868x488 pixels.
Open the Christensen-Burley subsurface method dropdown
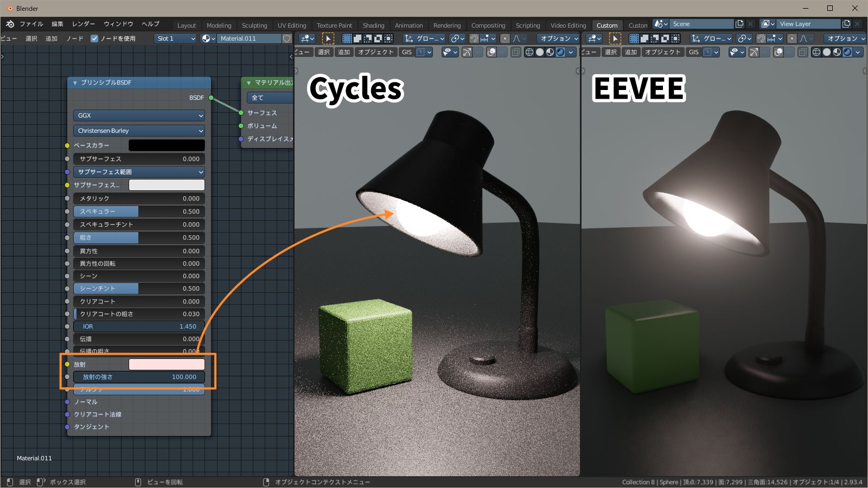click(139, 131)
